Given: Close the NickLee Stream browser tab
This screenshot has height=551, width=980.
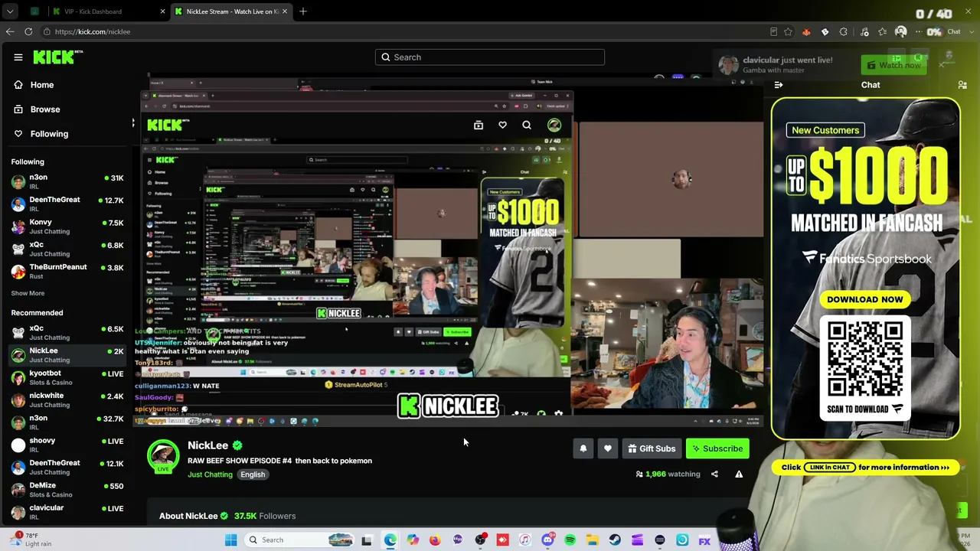Looking at the screenshot, I should pyautogui.click(x=285, y=11).
